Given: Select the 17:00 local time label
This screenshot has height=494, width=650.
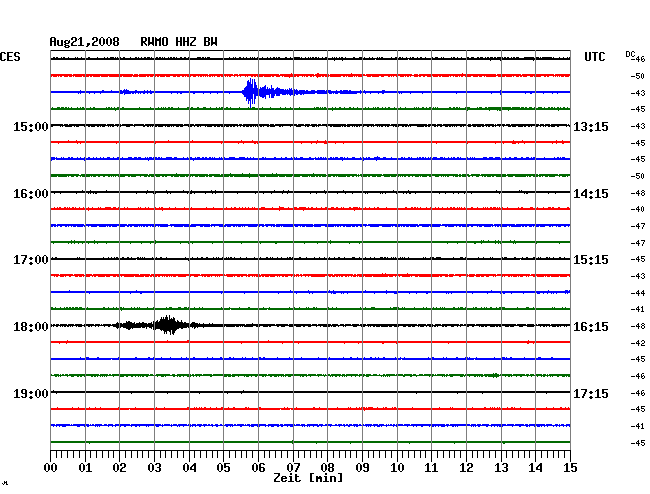Looking at the screenshot, I should pos(31,260).
